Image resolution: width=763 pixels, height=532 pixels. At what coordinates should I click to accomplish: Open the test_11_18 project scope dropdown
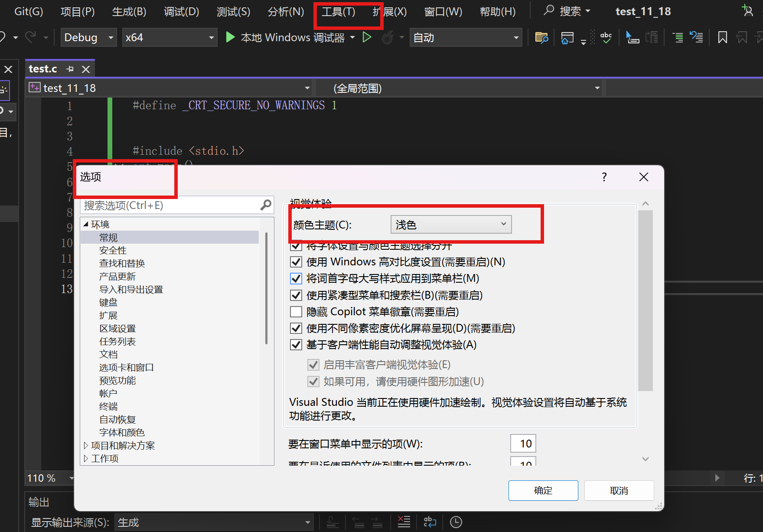pyautogui.click(x=170, y=88)
